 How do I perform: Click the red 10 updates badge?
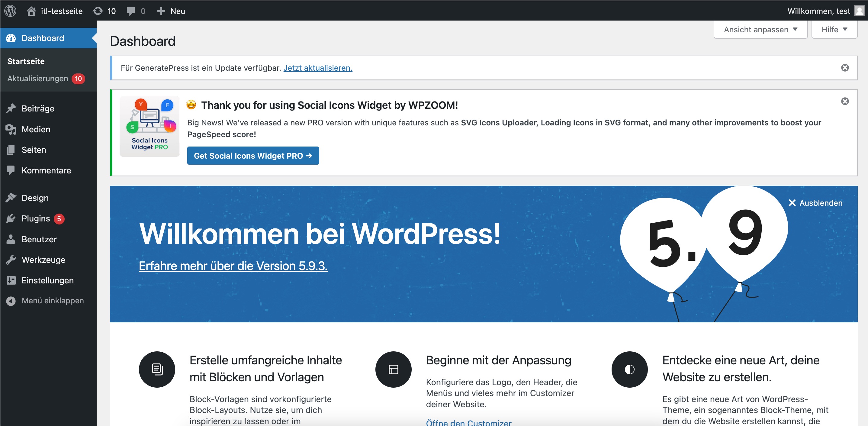pyautogui.click(x=78, y=79)
